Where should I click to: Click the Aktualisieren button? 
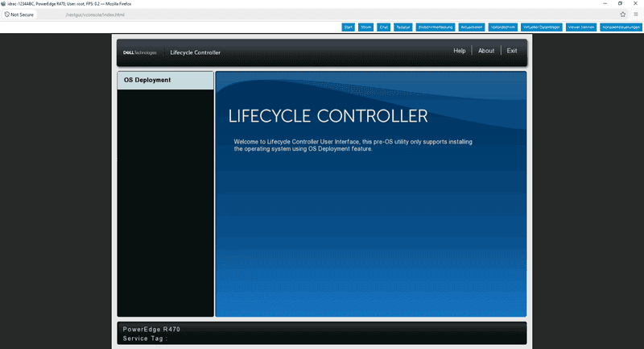point(472,27)
